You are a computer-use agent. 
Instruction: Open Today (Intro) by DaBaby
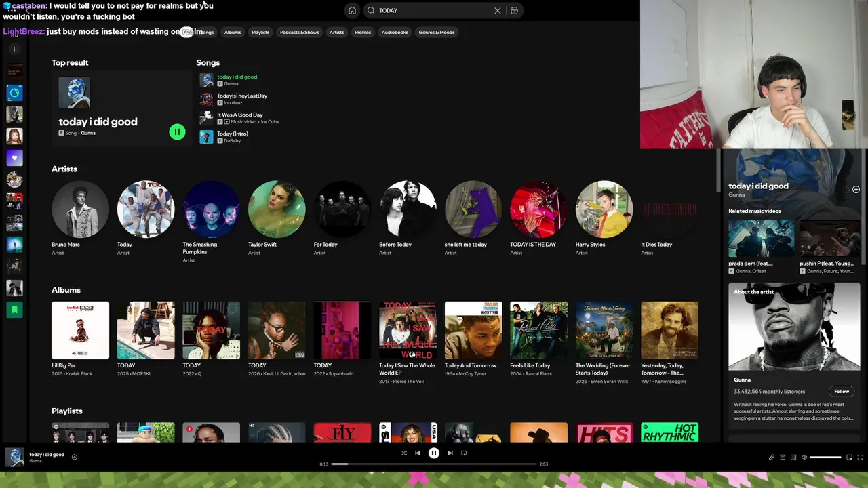pos(233,134)
